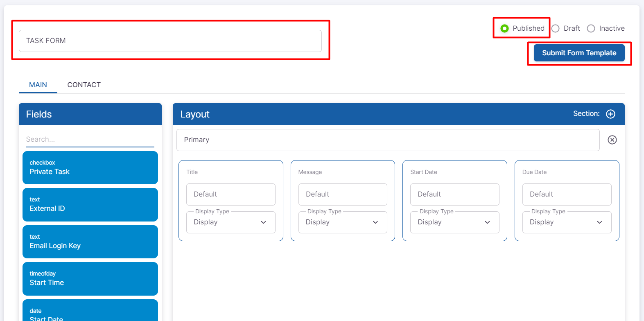Open Title field Display Type dropdown

tap(230, 222)
